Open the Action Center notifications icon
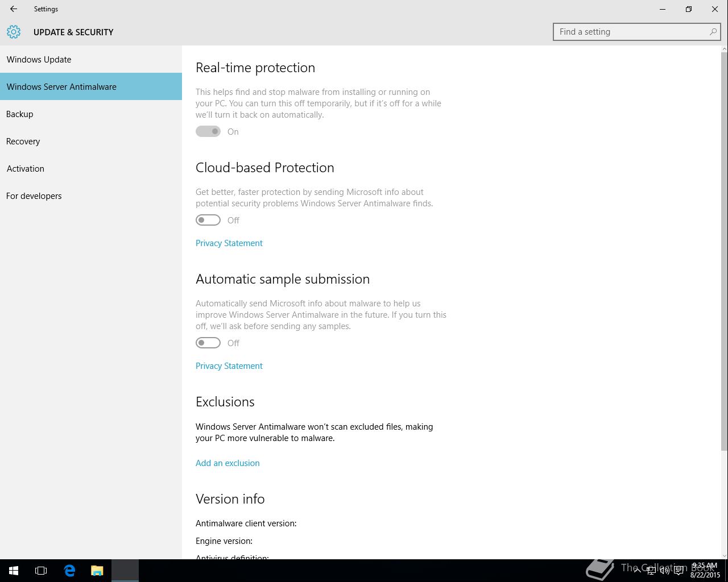 [x=679, y=571]
